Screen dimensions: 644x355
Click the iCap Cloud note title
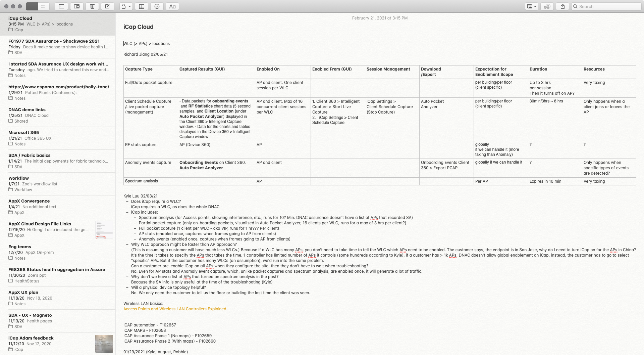tap(138, 27)
